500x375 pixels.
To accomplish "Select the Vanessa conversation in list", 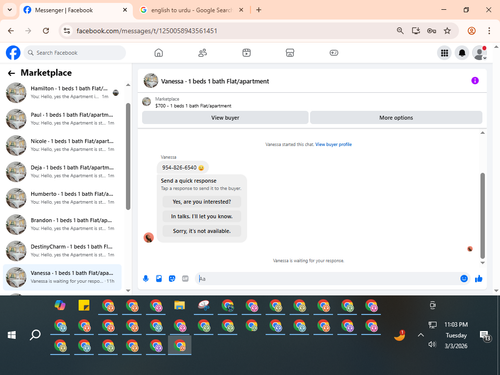I will click(62, 277).
